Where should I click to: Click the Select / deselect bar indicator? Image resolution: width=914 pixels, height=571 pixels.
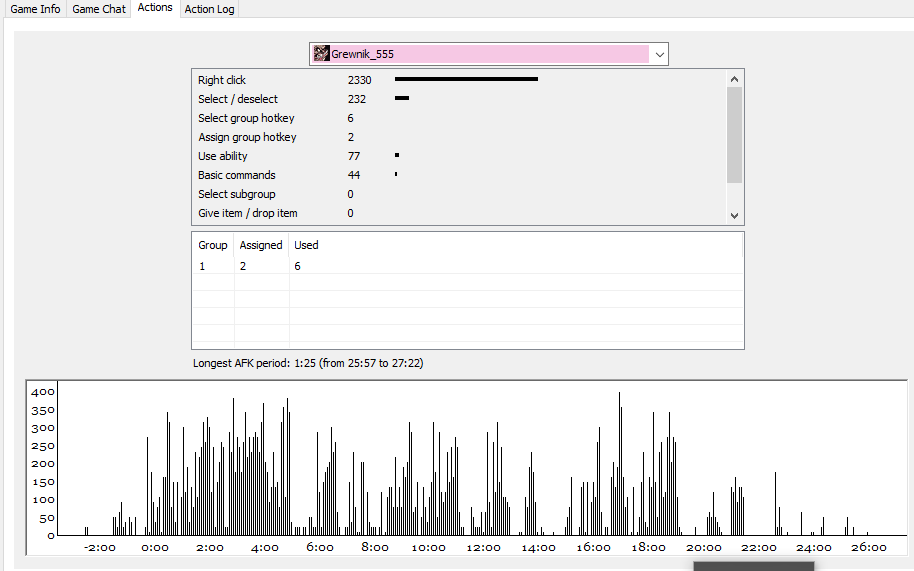point(402,98)
